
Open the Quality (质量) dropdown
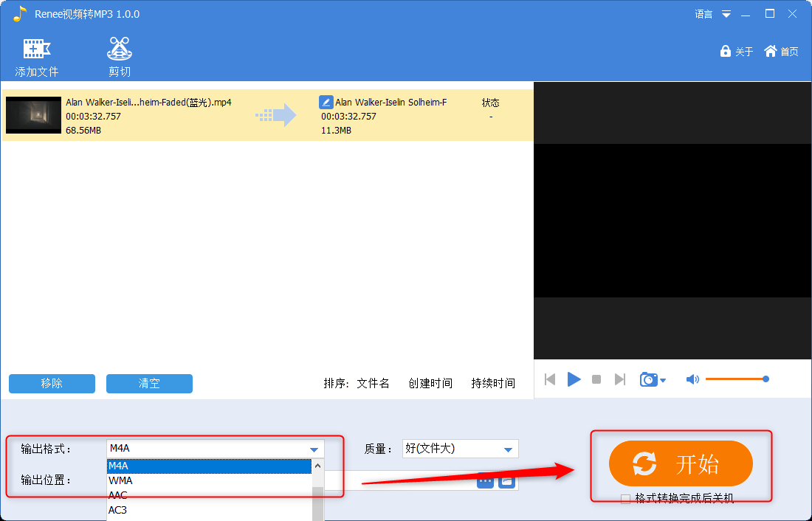point(460,449)
